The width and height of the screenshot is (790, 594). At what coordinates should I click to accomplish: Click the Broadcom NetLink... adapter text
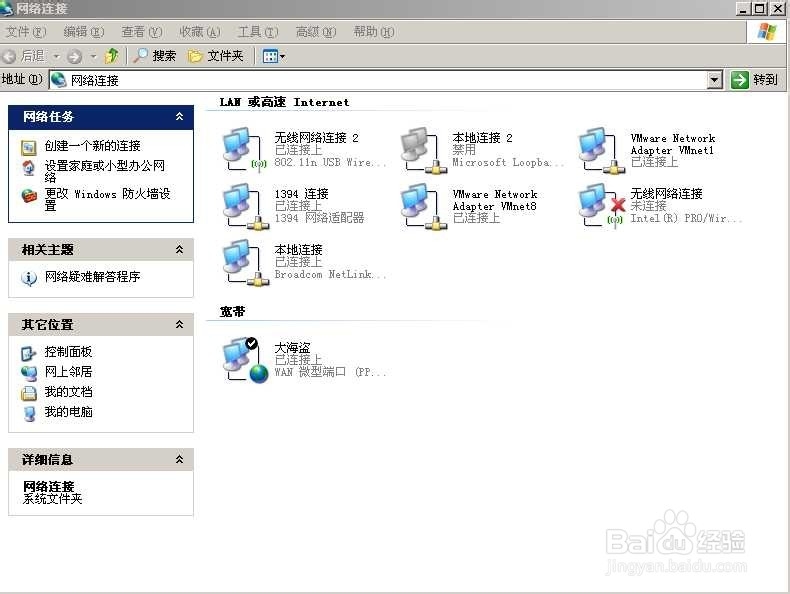(x=330, y=275)
